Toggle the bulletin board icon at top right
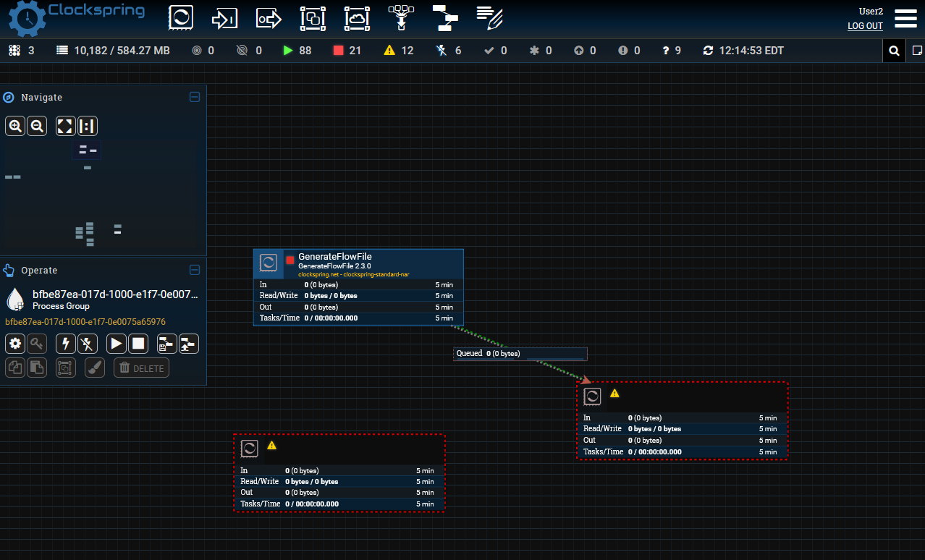This screenshot has width=925, height=560. 916,51
